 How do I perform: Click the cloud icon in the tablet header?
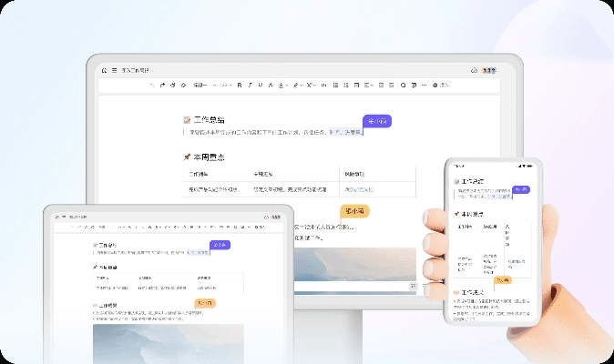267,217
